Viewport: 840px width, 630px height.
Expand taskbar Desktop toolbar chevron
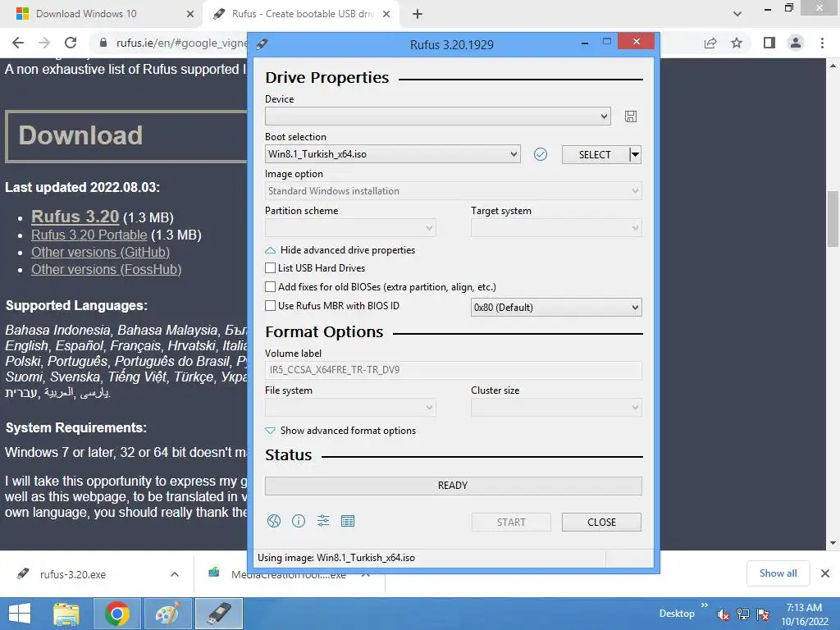coord(705,605)
